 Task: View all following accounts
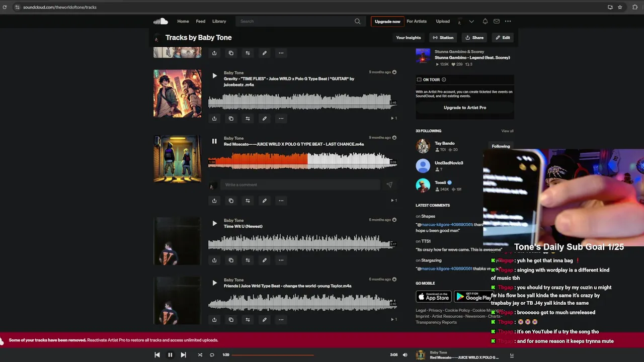[x=507, y=131]
